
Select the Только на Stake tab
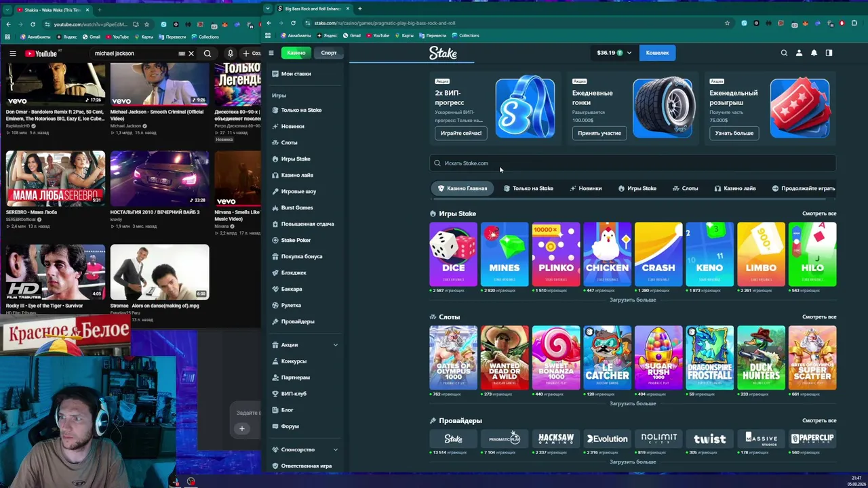click(x=528, y=188)
